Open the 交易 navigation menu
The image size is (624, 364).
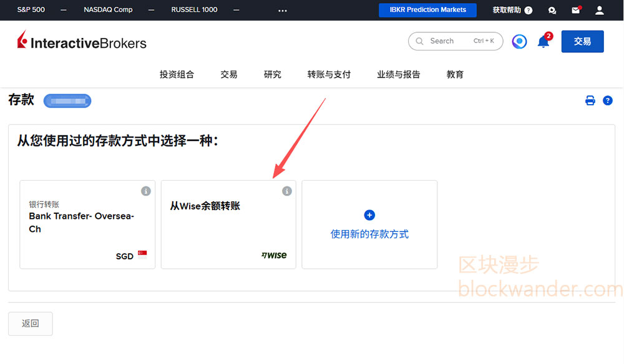click(229, 74)
